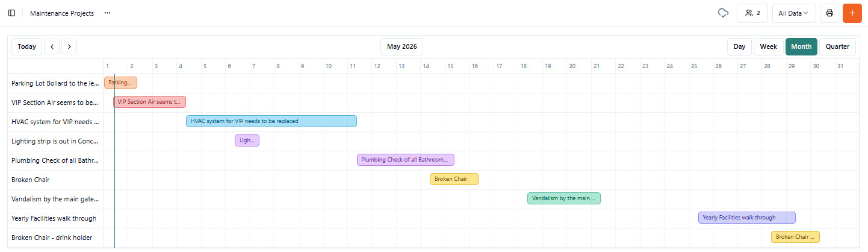Select the green Vandalism timeline bar
Screen dimensions: 868x252
pos(564,198)
